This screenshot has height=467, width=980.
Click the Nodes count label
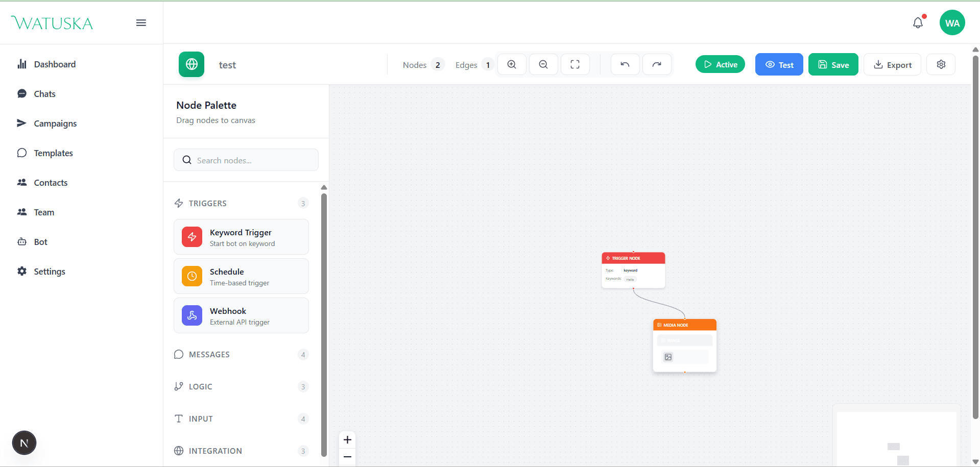coord(415,65)
